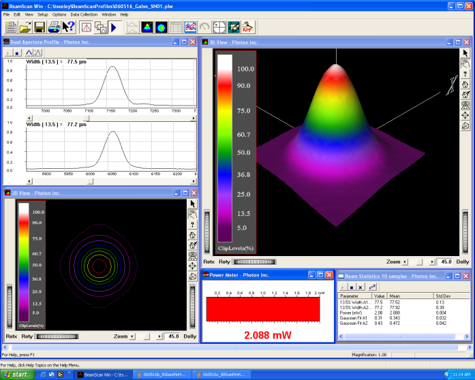
Task: Clear statistics with the X icon
Action: (x=360, y=287)
